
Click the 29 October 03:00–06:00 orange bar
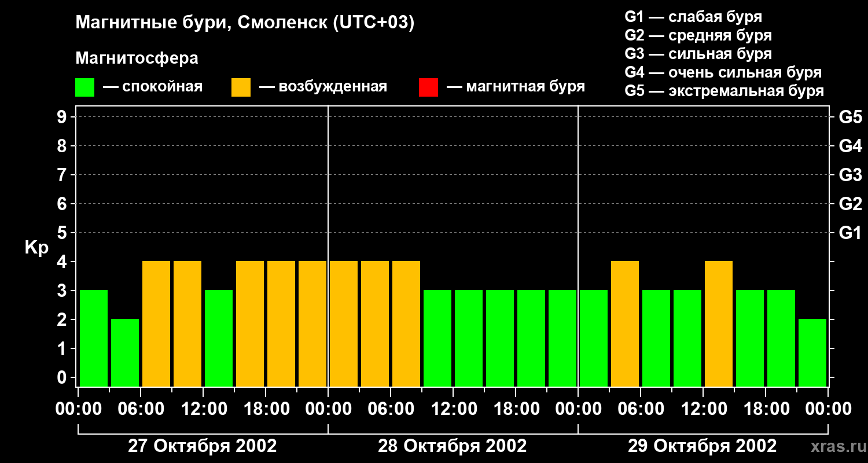point(625,324)
